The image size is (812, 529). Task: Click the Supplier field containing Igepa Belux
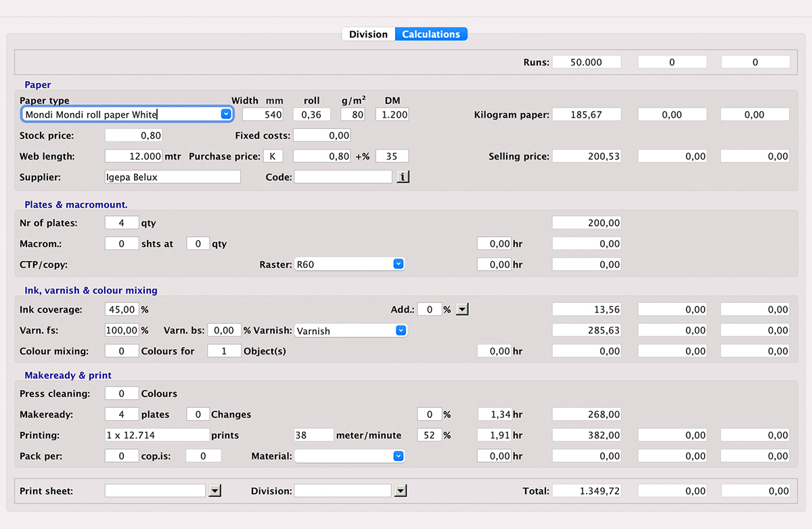coord(172,177)
